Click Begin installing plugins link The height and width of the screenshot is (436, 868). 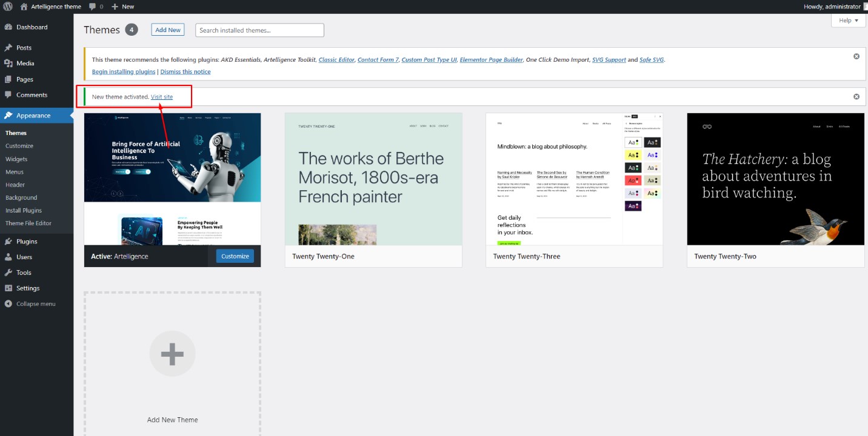[x=124, y=71]
